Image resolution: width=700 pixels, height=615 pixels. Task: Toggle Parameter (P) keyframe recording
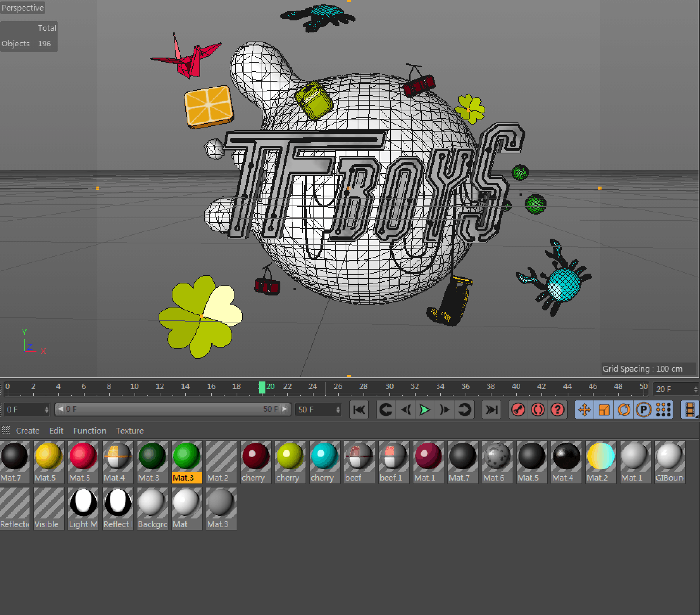643,410
